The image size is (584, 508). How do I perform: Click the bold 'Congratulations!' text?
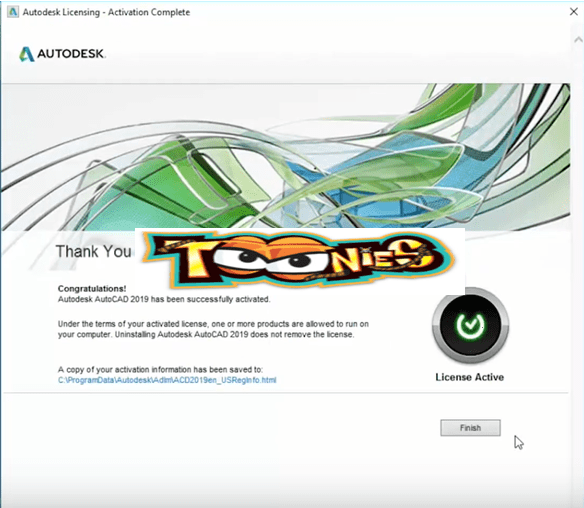(92, 288)
